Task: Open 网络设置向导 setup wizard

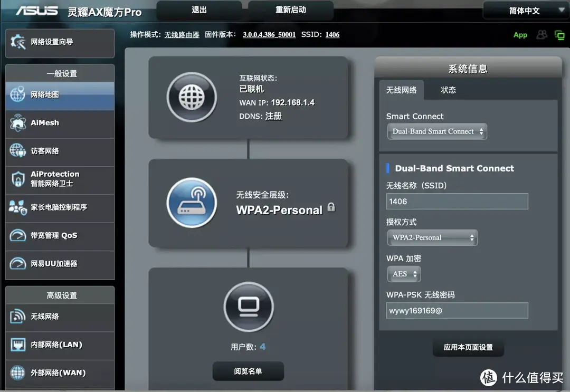Action: click(60, 42)
